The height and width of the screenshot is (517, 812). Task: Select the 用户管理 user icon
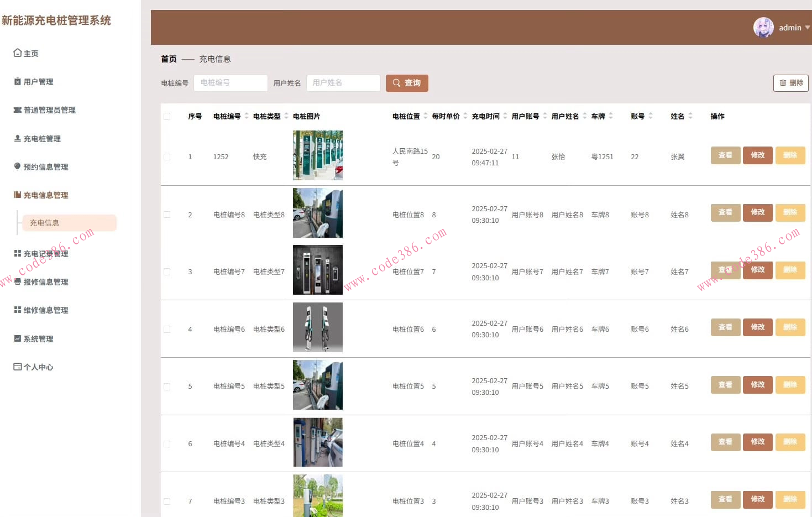tap(17, 81)
